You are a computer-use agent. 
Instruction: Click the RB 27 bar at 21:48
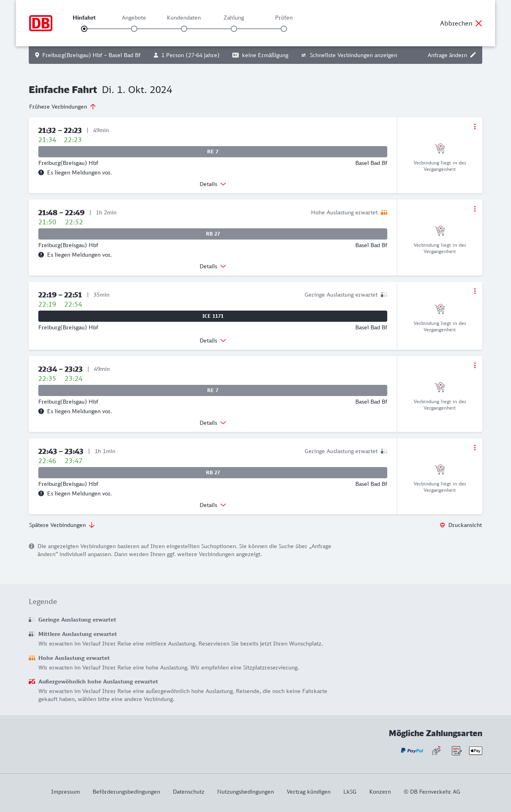point(213,234)
